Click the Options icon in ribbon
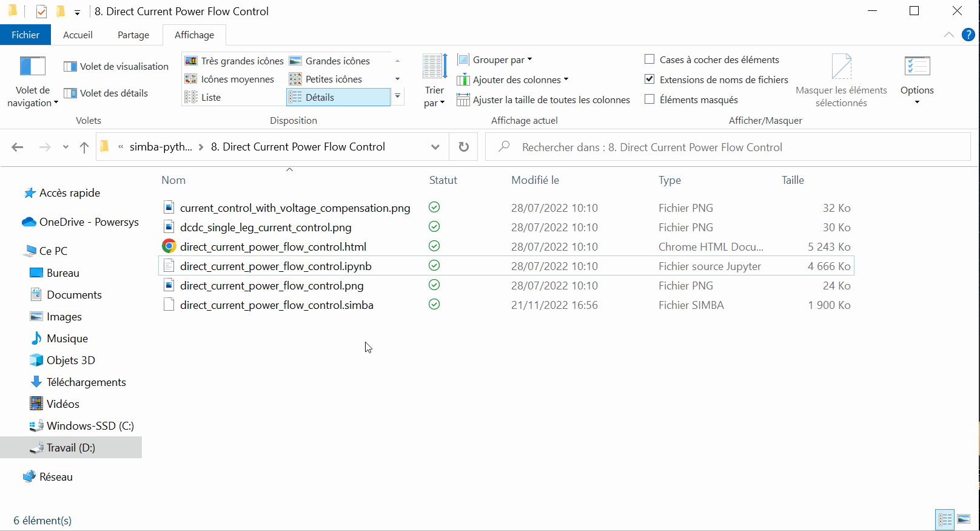The image size is (980, 531). coord(916,67)
